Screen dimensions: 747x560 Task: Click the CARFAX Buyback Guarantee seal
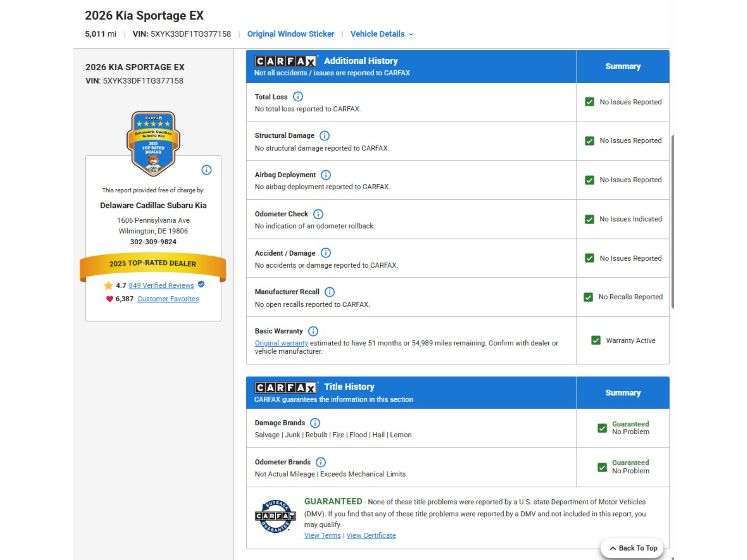coord(275,516)
